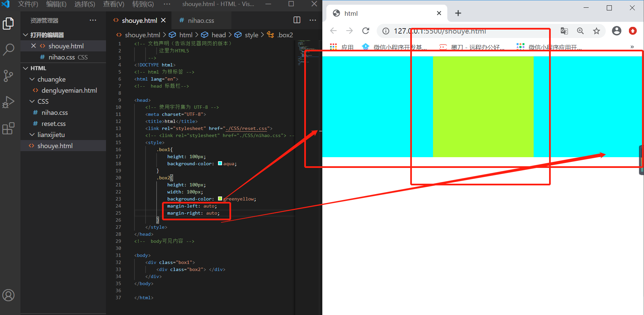Click line number 24 in gutter
The width and height of the screenshot is (644, 315).
(x=118, y=206)
